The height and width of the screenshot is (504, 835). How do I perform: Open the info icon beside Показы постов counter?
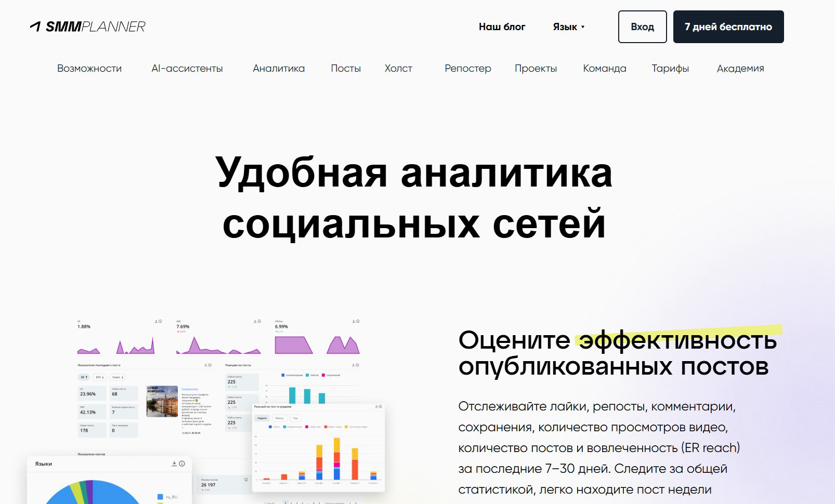point(246,480)
